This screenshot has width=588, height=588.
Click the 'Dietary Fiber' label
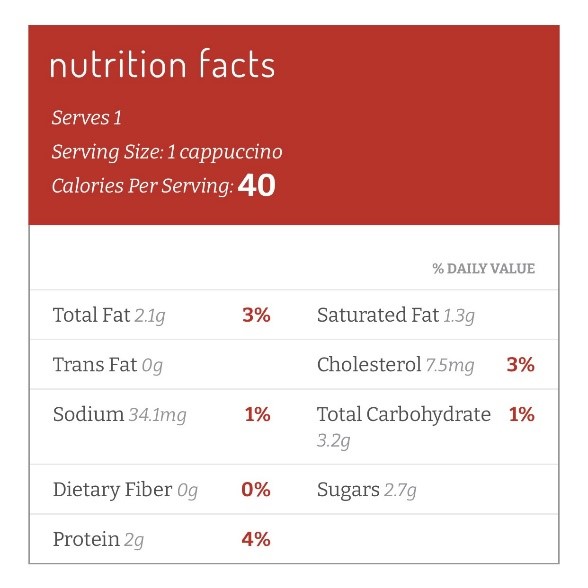[112, 489]
